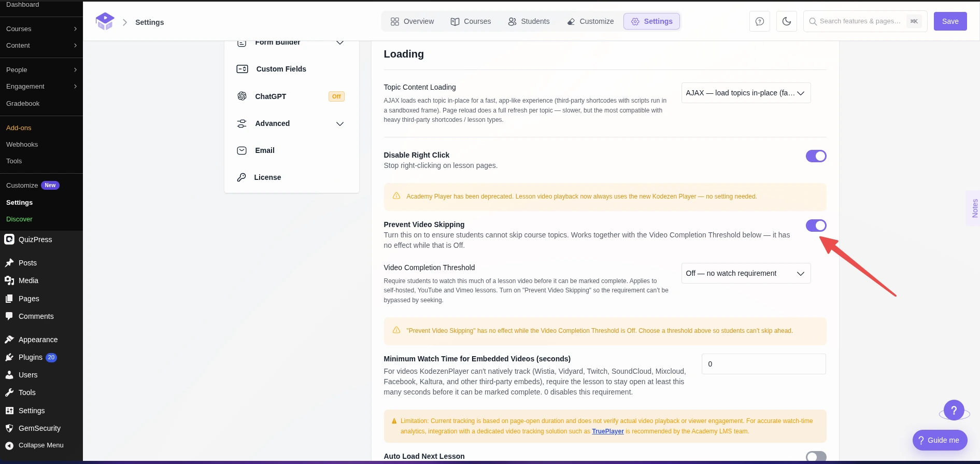Click the Save button
Screen dimensions: 980x464
click(950, 21)
